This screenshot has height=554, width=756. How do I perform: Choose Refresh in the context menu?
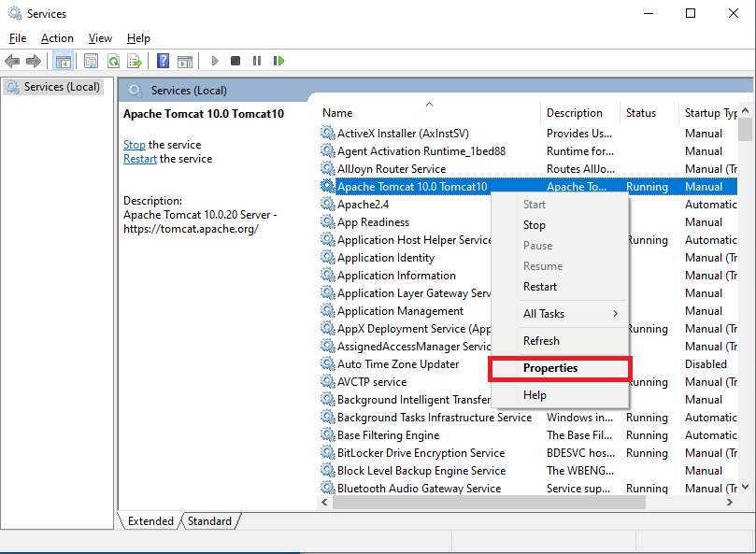(559, 341)
